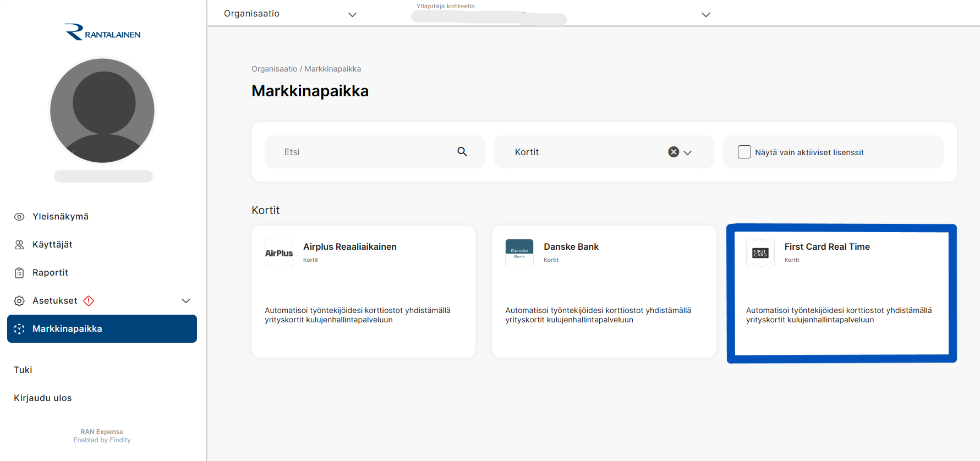980x461 pixels.
Task: Open the First Card Real Time card
Action: click(842, 293)
